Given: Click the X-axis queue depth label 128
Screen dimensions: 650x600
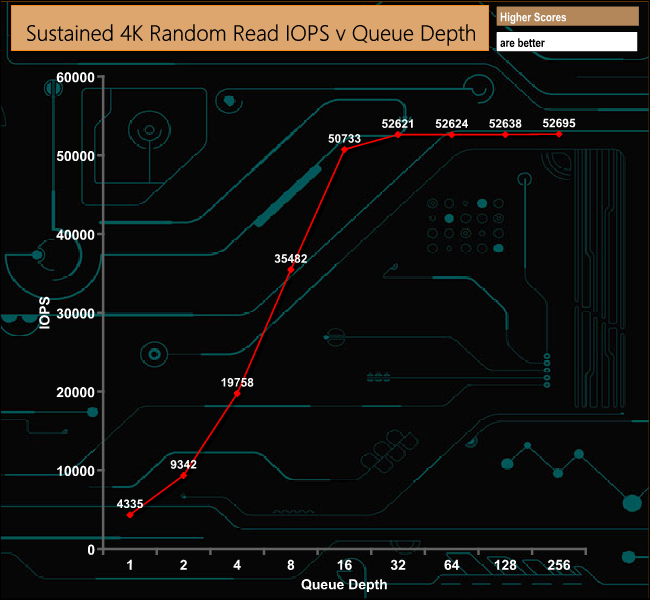Looking at the screenshot, I should (x=505, y=565).
